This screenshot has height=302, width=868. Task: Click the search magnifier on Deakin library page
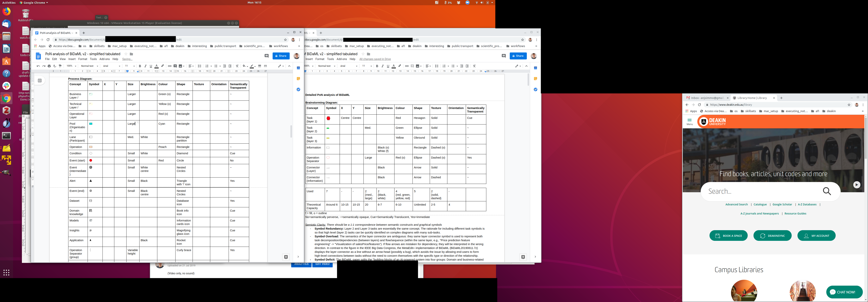point(827,191)
